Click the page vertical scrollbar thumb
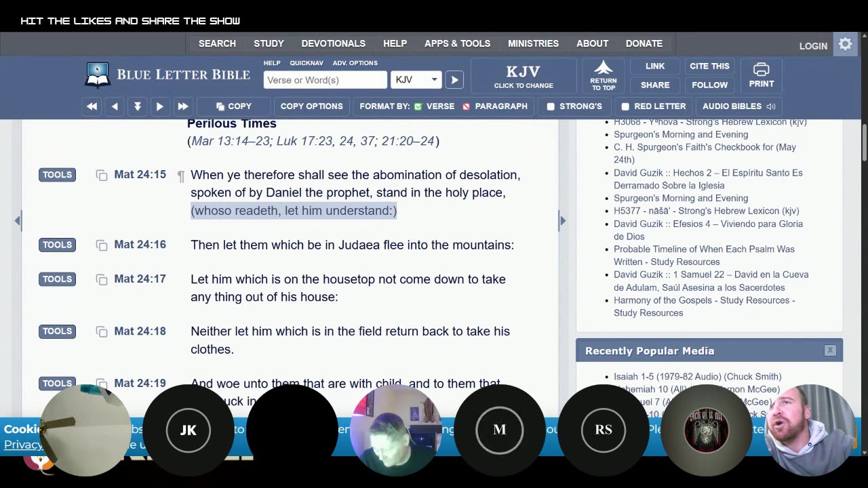 point(864,143)
